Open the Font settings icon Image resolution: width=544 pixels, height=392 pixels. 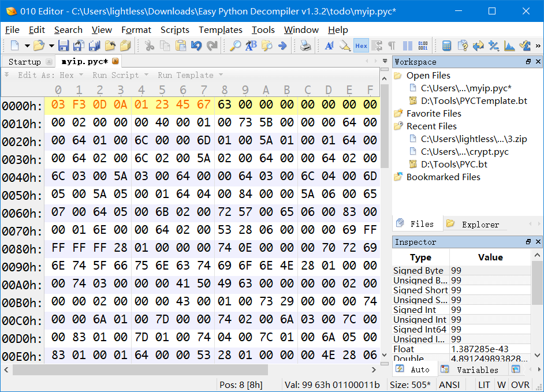coord(329,46)
